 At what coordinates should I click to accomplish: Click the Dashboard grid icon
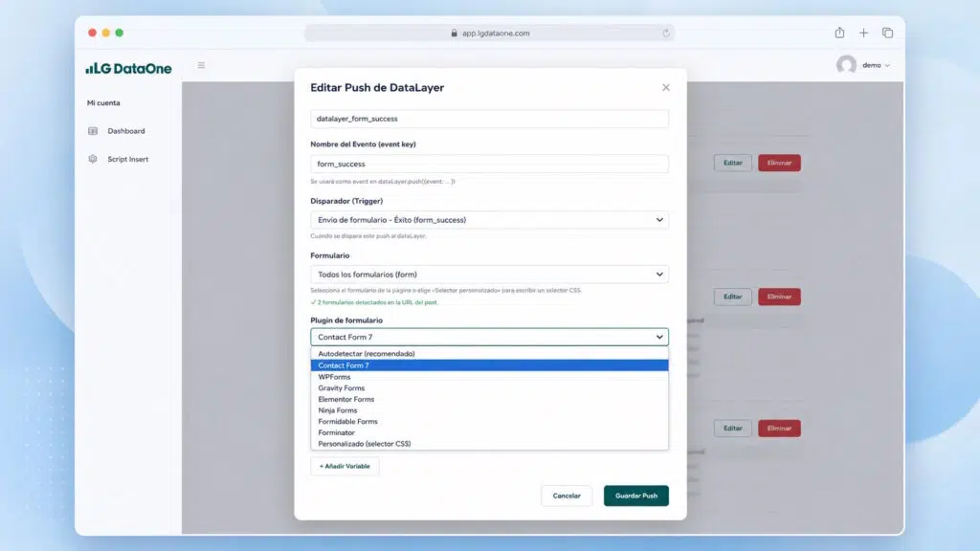click(x=93, y=131)
